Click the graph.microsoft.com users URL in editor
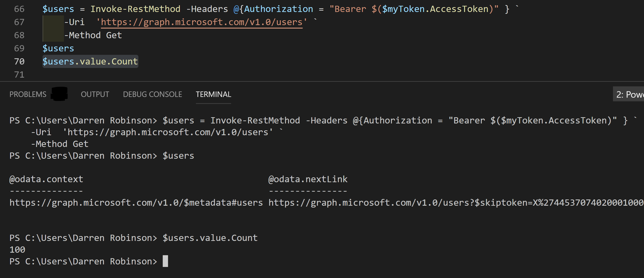This screenshot has width=644, height=278. click(x=201, y=22)
